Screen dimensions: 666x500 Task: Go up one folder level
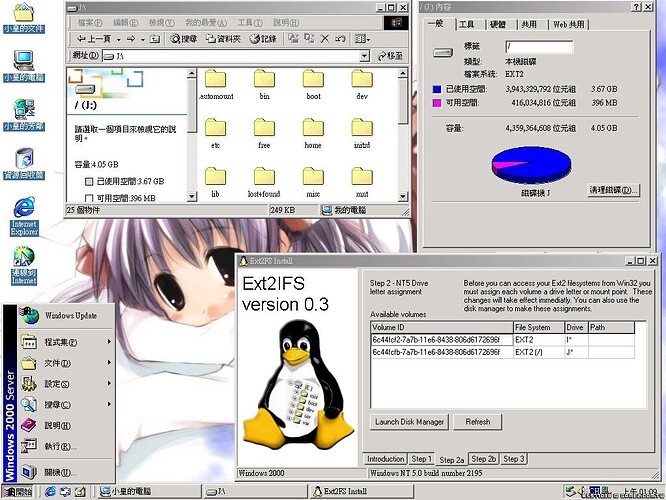pos(155,39)
